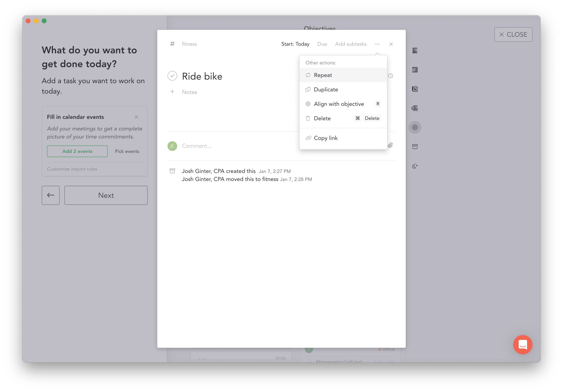Set a Due date
The image size is (563, 392).
tap(322, 44)
